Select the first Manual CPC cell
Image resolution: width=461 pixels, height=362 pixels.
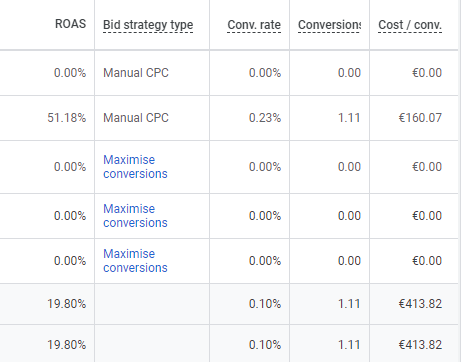point(136,73)
